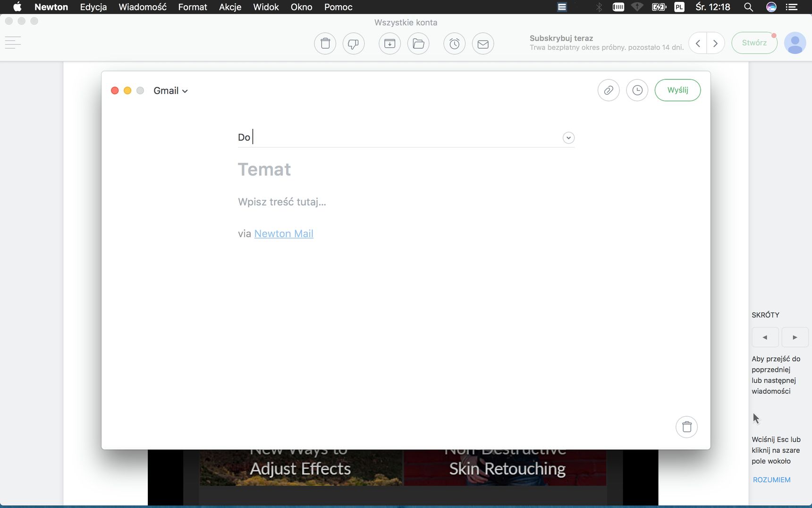
Task: Click the Wyślij send button
Action: pos(677,90)
